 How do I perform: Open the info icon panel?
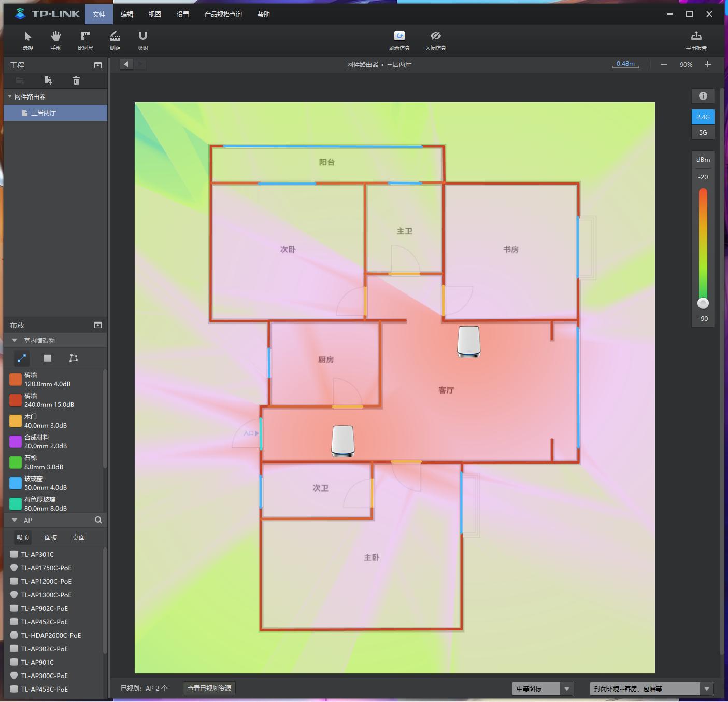[703, 96]
